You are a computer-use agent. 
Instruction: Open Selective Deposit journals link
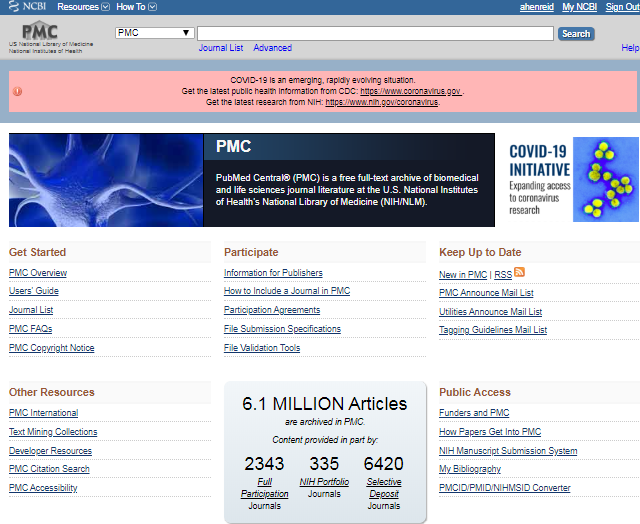click(x=384, y=488)
